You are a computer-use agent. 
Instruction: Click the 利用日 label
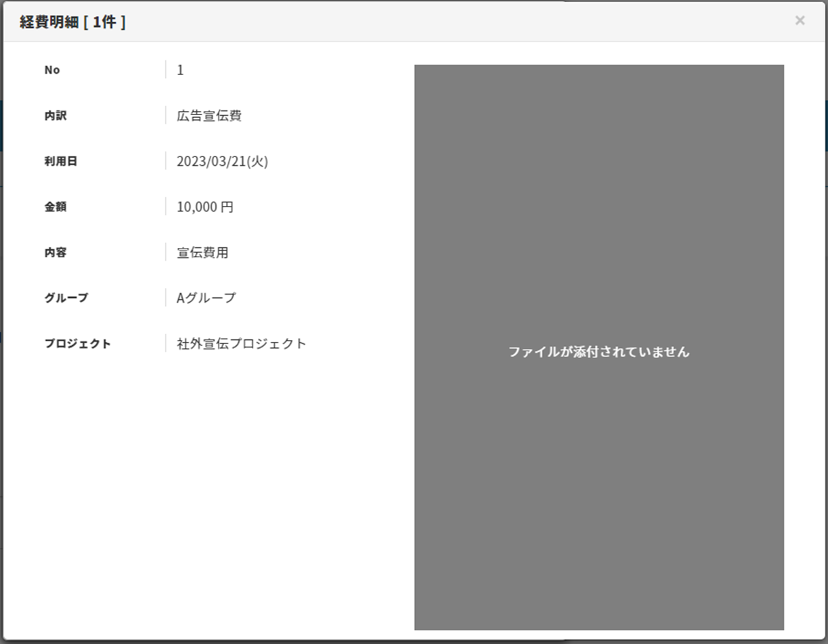tap(60, 161)
